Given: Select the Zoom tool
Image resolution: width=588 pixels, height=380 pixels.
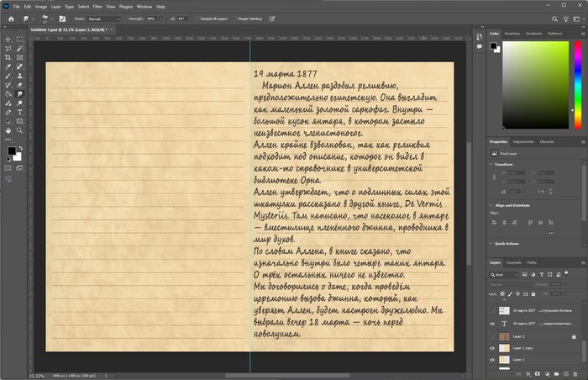Looking at the screenshot, I should 20,130.
